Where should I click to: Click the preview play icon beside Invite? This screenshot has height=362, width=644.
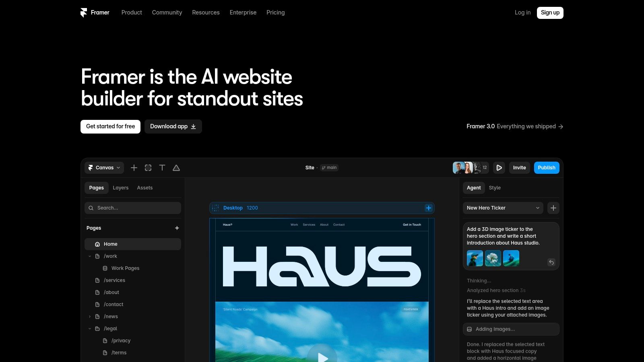pos(499,168)
